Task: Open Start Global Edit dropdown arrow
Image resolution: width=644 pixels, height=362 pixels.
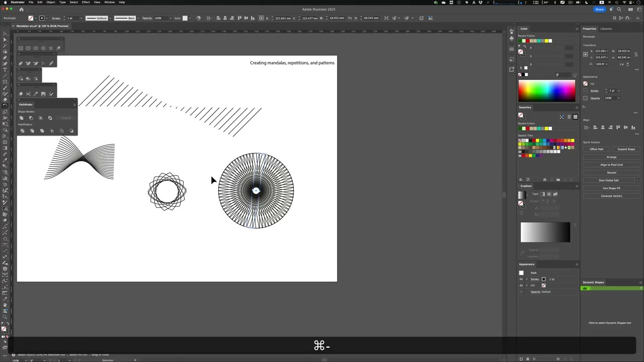Action: click(x=637, y=180)
